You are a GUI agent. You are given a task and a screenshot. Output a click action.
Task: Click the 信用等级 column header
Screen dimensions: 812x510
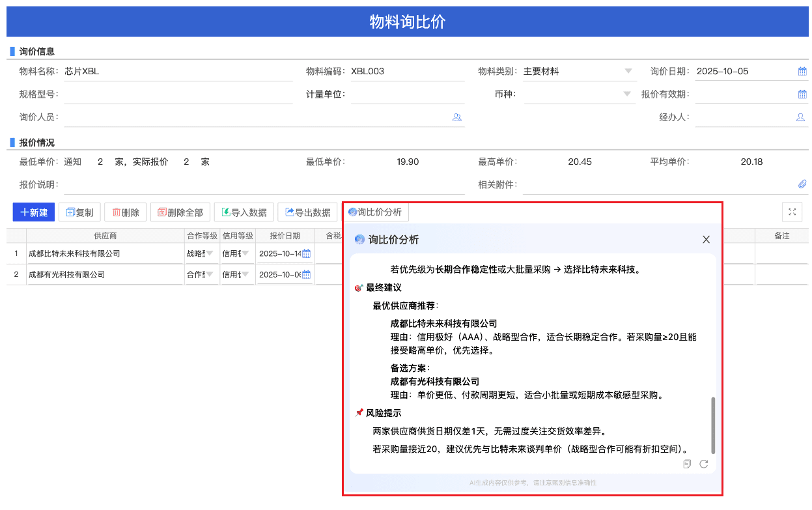(237, 236)
